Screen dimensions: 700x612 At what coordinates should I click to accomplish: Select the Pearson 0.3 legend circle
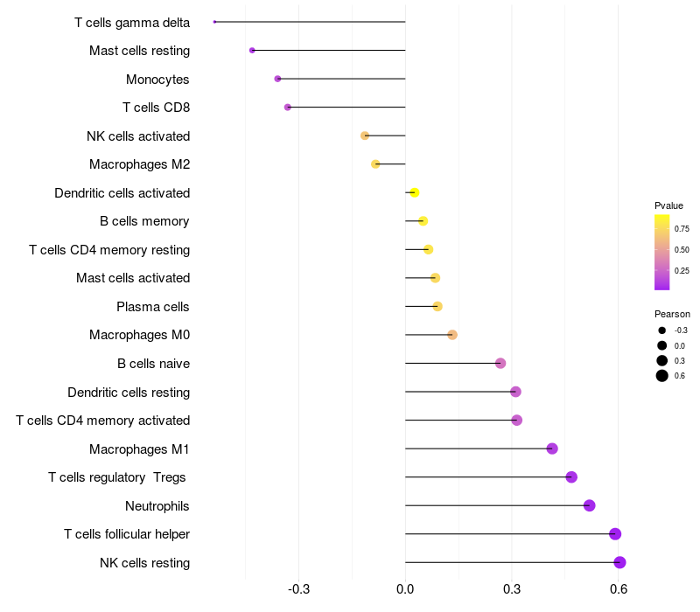[x=662, y=361]
